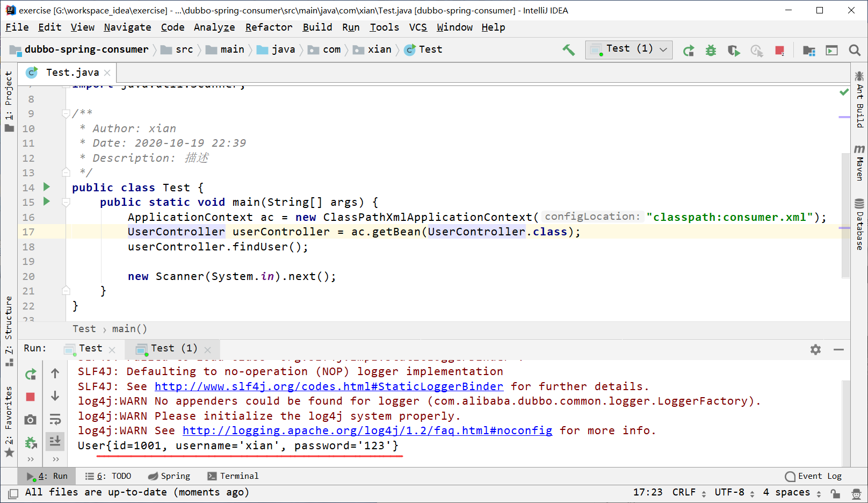Start debugging with the bug icon
The width and height of the screenshot is (868, 503).
[711, 51]
